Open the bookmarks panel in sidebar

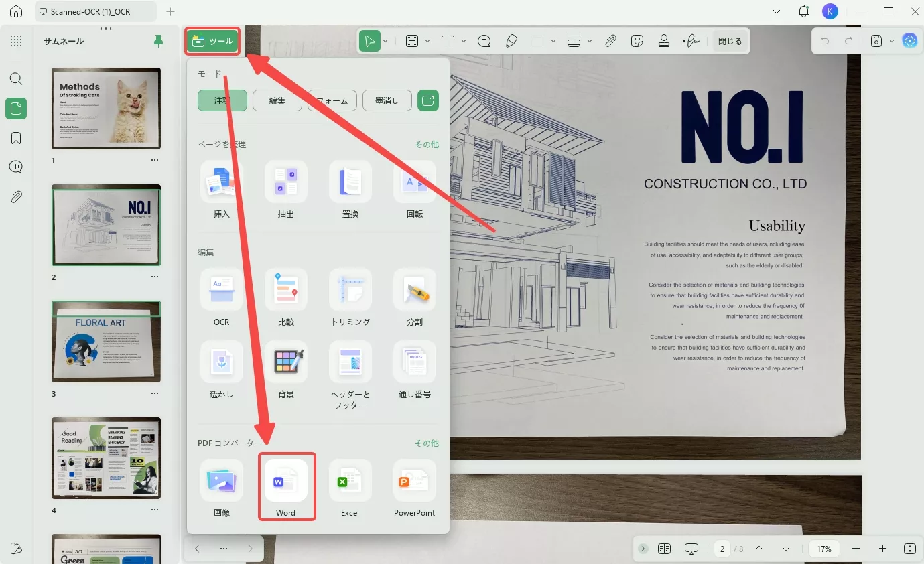click(16, 138)
